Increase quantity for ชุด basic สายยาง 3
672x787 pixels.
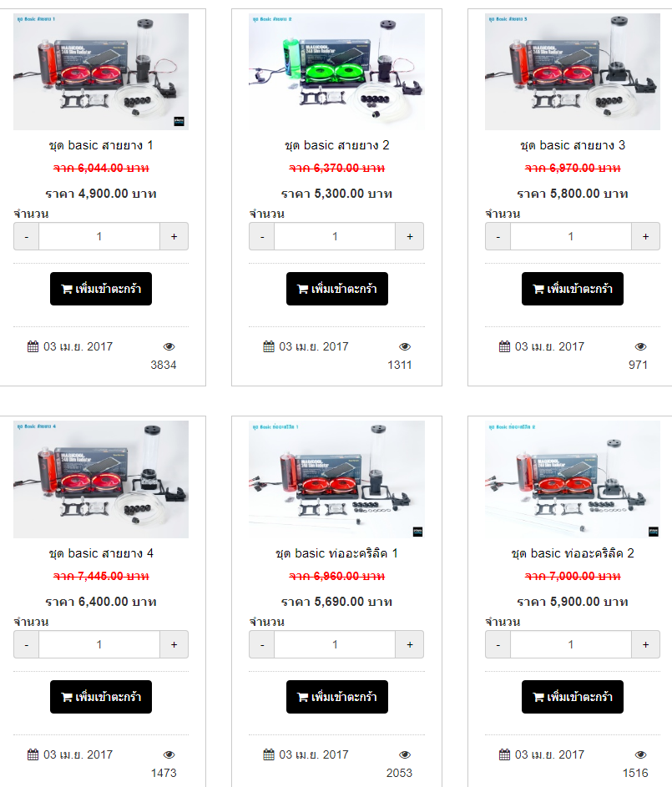[x=646, y=236]
